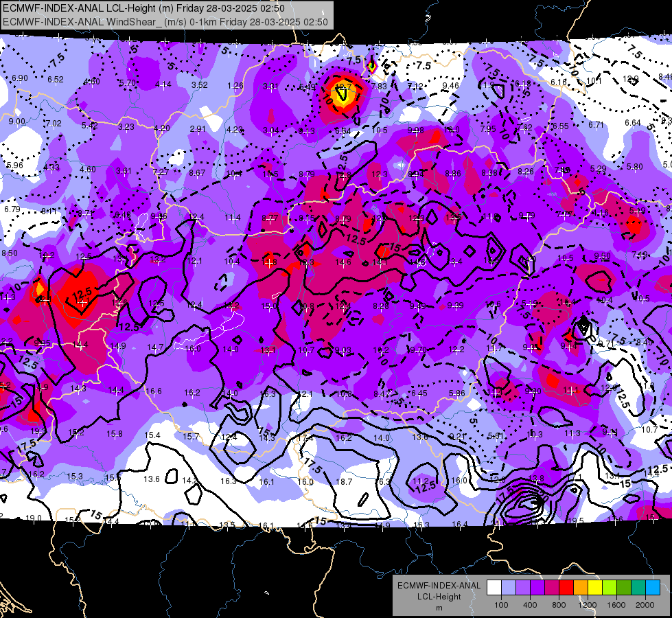Click the legend tick label '2000'

(x=645, y=605)
